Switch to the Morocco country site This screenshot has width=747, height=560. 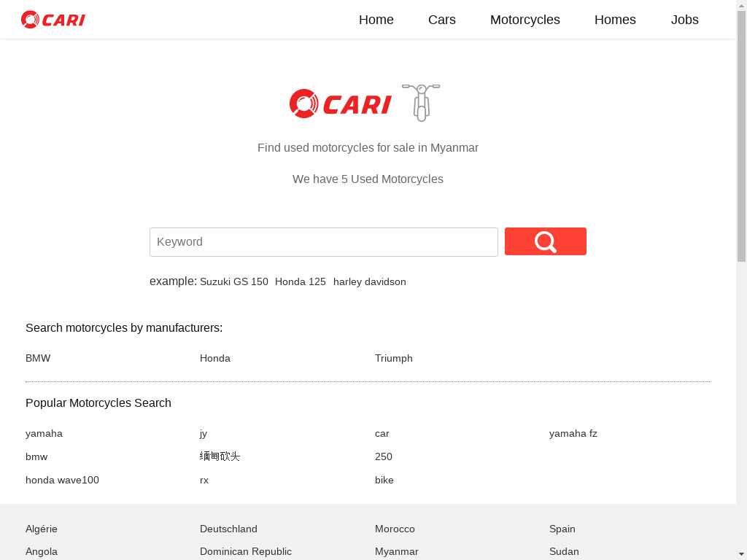pyautogui.click(x=395, y=529)
